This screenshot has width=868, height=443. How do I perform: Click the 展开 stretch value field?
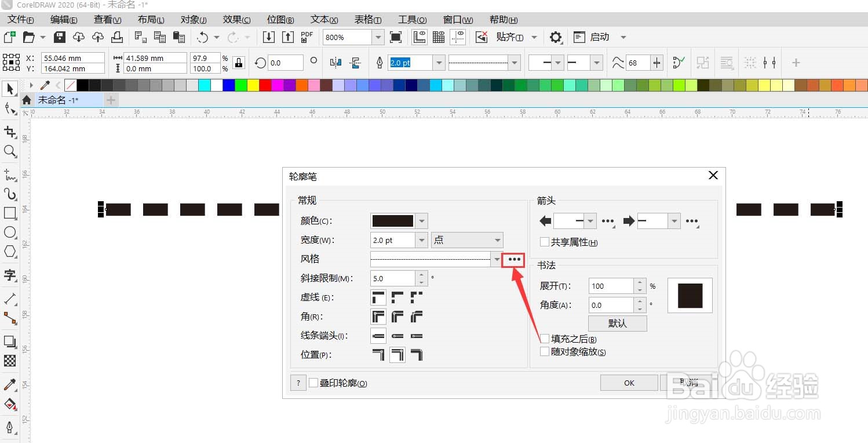(611, 286)
